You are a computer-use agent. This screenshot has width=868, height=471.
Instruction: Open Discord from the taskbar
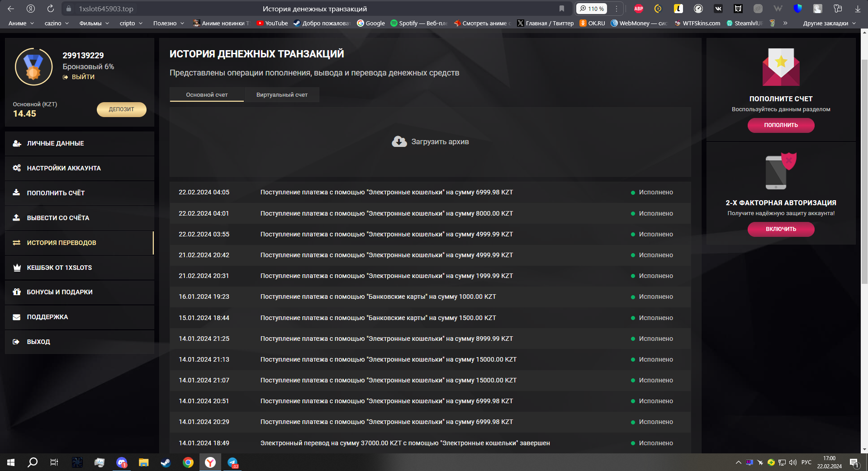(x=122, y=462)
